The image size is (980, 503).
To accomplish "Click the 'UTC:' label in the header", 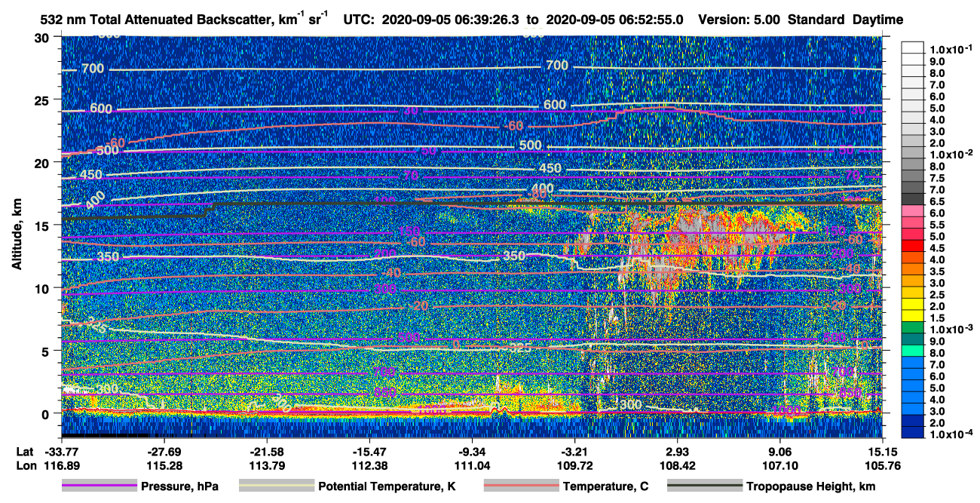I will click(x=359, y=20).
